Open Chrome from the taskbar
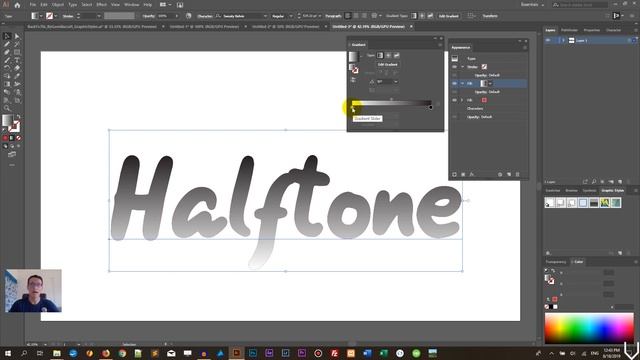The width and height of the screenshot is (640, 360). coord(122,353)
